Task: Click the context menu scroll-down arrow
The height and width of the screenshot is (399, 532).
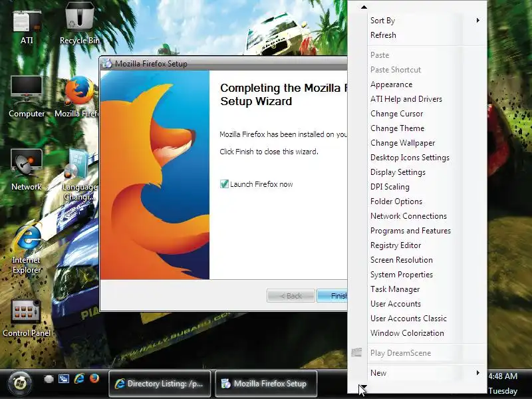Action: coord(362,388)
